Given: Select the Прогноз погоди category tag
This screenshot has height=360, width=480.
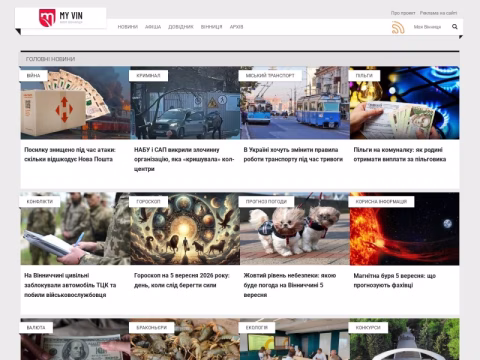Looking at the screenshot, I should [x=266, y=201].
